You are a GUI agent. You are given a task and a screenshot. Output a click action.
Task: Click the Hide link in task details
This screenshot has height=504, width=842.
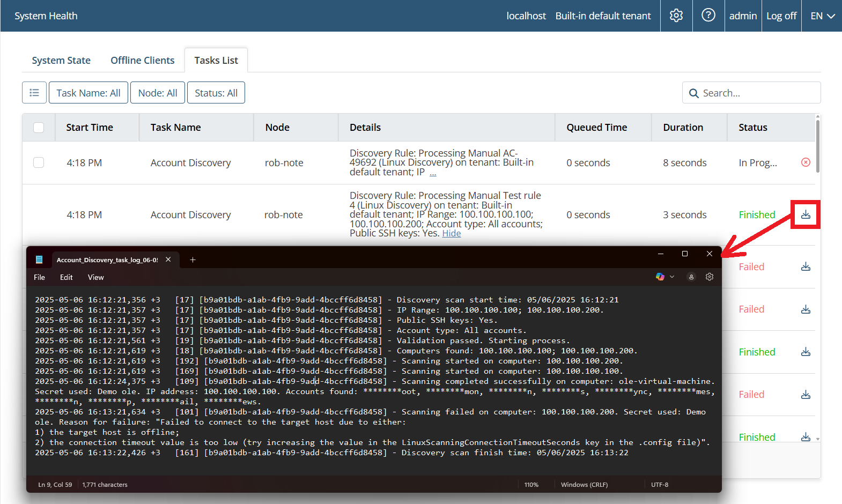452,233
